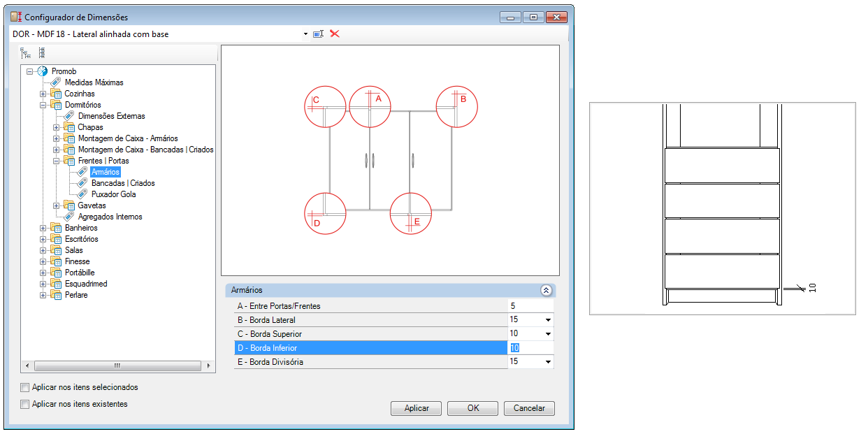
Task: Click the red circle marker D in diagram
Action: coord(325,213)
